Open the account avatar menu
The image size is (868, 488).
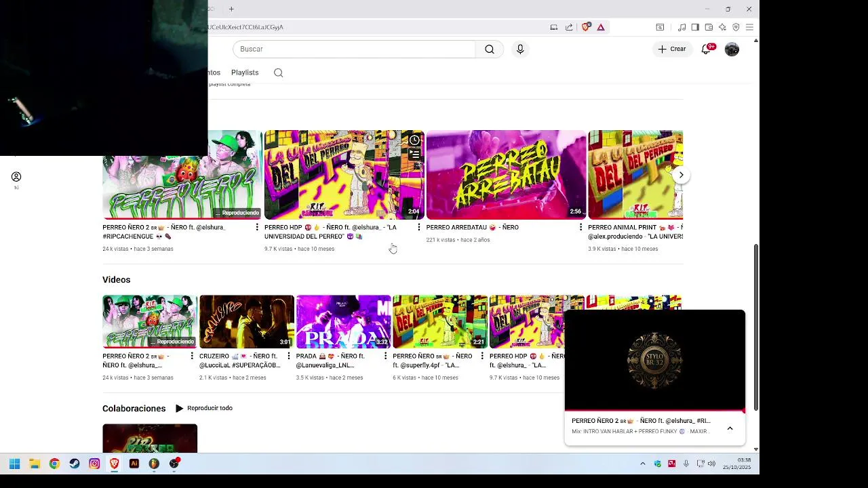(x=732, y=49)
